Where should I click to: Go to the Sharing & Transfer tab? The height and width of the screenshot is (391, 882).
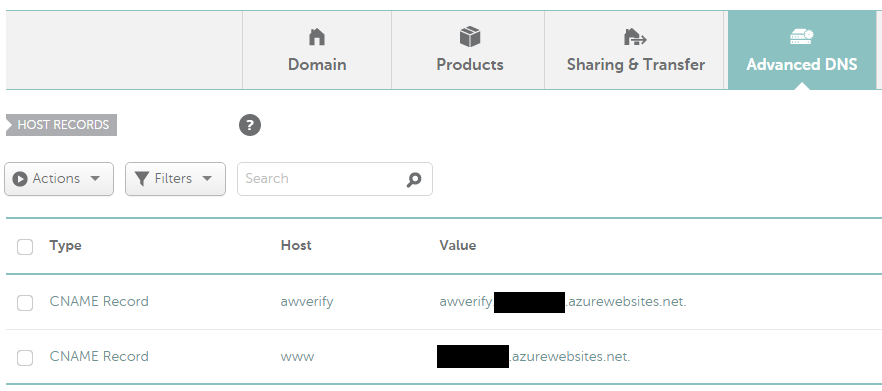[x=635, y=50]
